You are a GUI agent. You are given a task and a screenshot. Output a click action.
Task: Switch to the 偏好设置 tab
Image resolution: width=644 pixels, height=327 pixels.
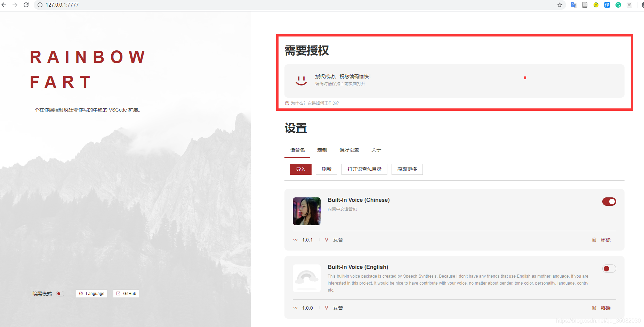[349, 150]
